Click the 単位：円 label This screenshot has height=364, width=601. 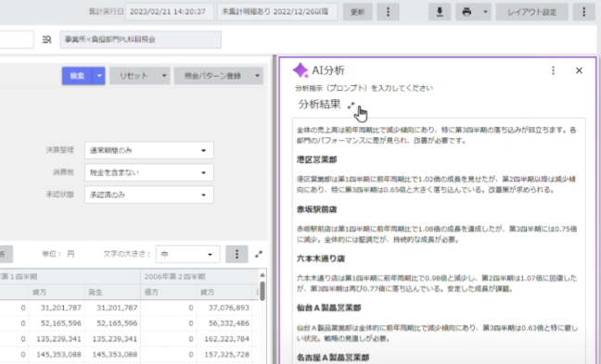coord(58,254)
